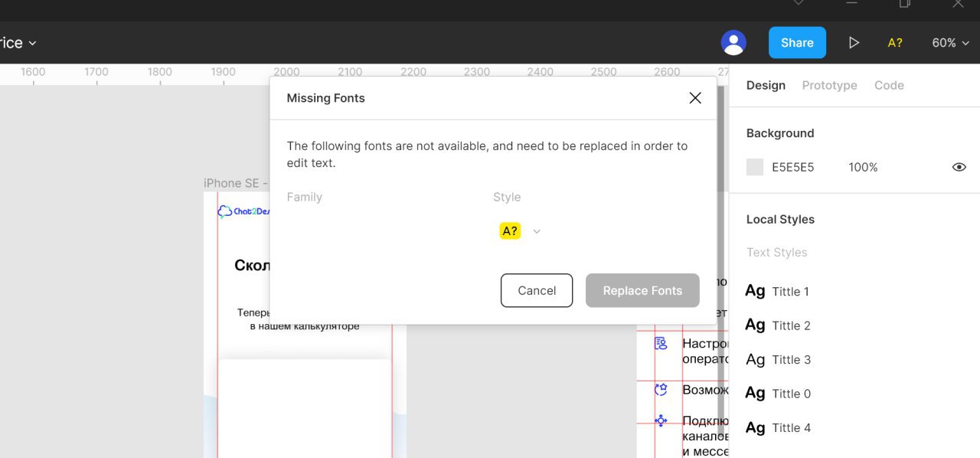This screenshot has width=980, height=458.
Task: Close the Missing Fonts dialog
Action: coord(695,98)
